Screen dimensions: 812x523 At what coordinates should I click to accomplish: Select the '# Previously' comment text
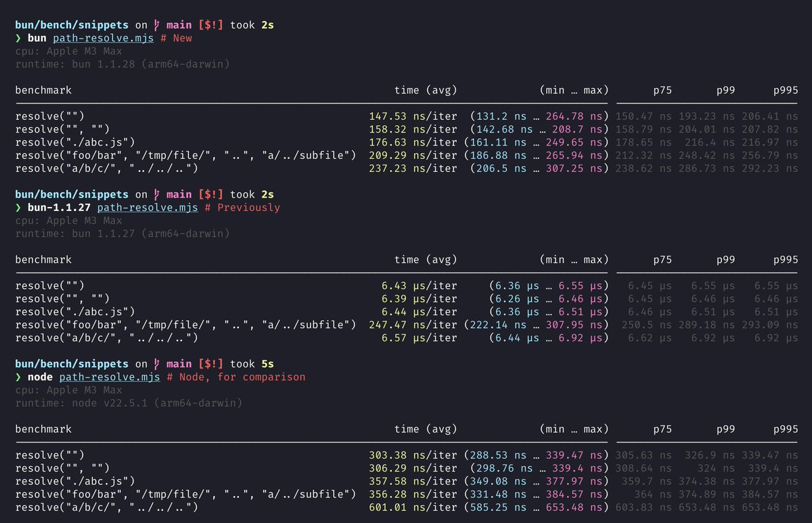point(242,207)
